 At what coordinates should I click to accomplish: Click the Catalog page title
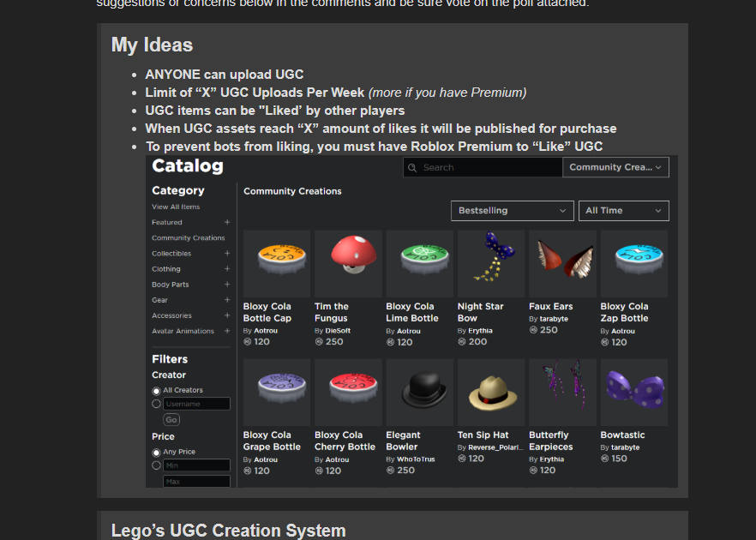pos(188,166)
